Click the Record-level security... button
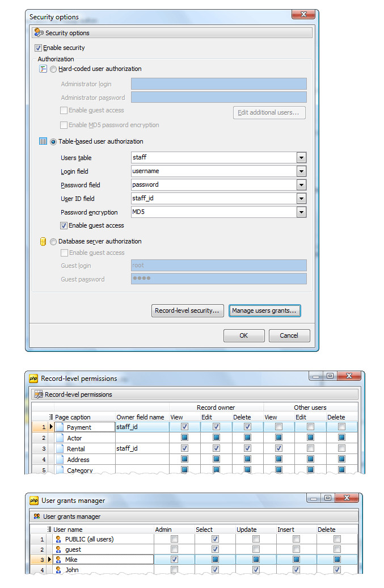The image size is (384, 588). [x=187, y=310]
